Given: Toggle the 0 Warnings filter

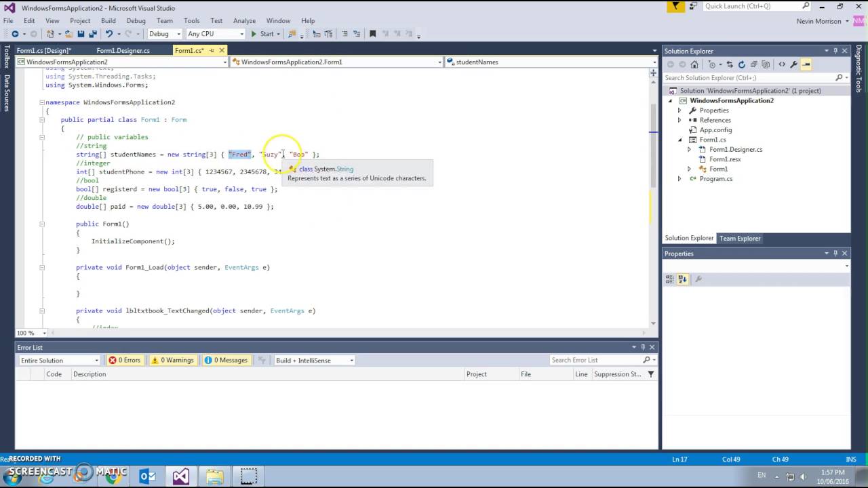Looking at the screenshot, I should (x=173, y=361).
